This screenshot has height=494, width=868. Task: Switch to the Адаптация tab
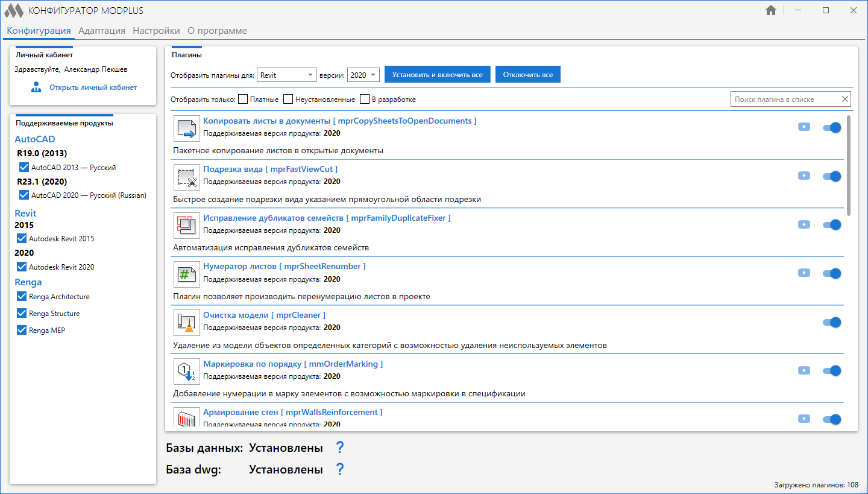point(102,31)
